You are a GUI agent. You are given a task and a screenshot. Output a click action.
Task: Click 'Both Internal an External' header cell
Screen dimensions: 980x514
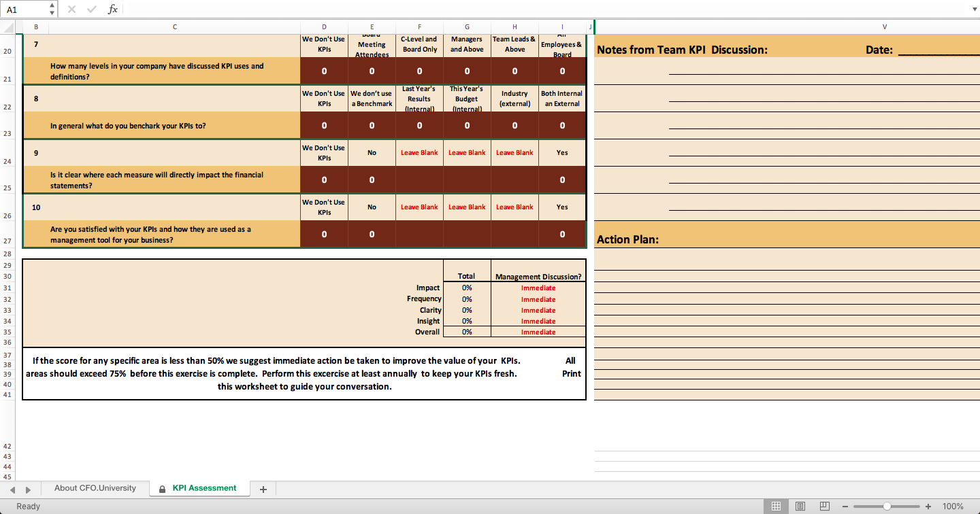pyautogui.click(x=562, y=99)
